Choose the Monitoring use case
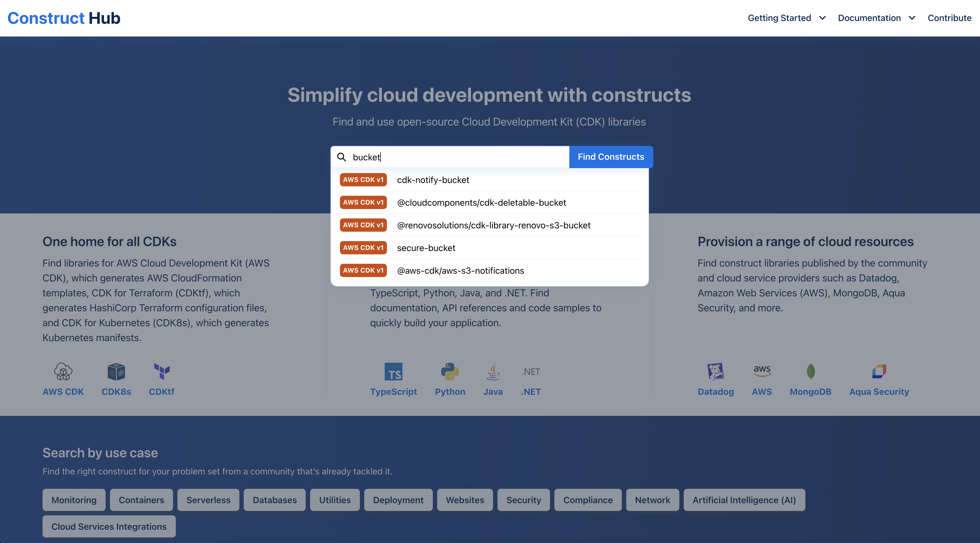 (74, 500)
